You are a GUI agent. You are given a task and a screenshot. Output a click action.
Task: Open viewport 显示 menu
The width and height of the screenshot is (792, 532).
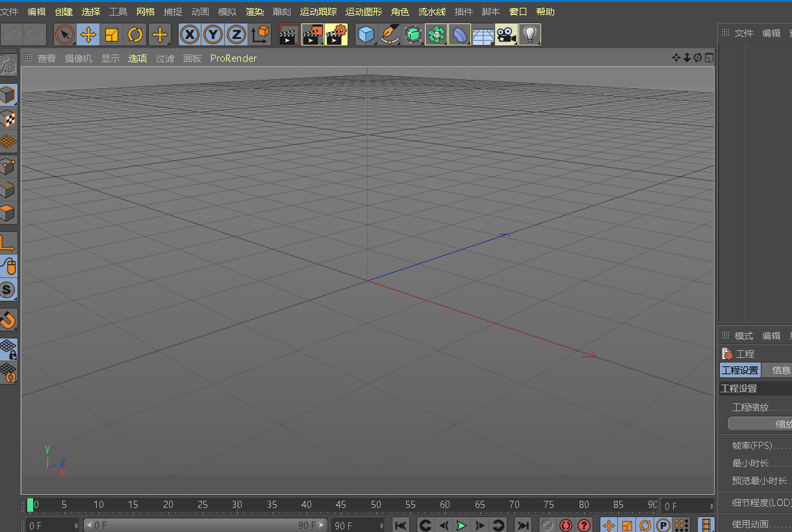[110, 58]
